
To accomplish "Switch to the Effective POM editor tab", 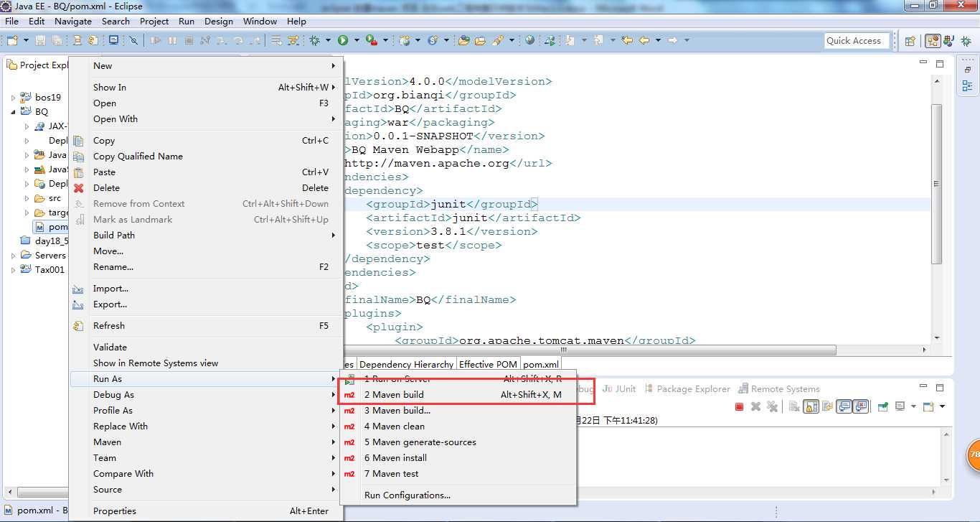I will pyautogui.click(x=488, y=365).
